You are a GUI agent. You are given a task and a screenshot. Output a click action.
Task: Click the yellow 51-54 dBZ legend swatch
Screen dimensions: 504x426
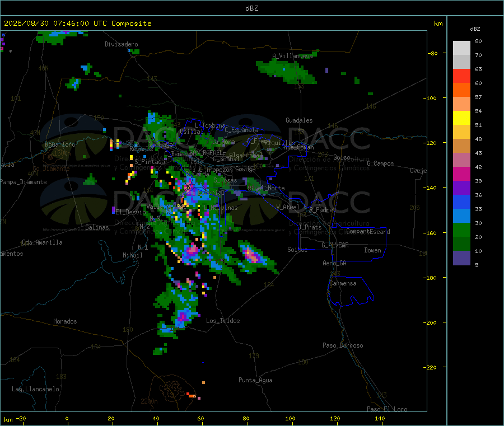point(461,118)
